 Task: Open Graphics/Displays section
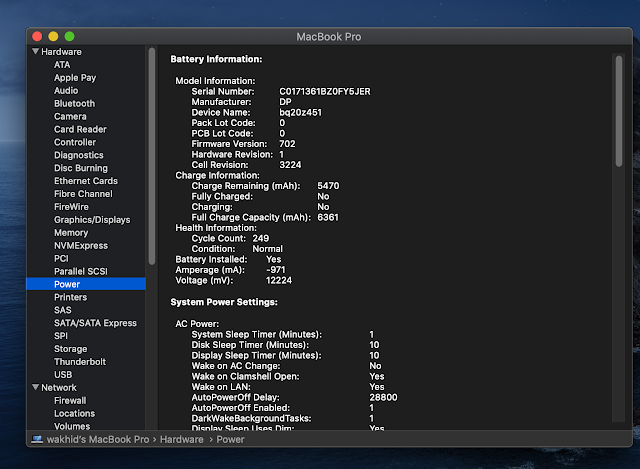pos(92,220)
